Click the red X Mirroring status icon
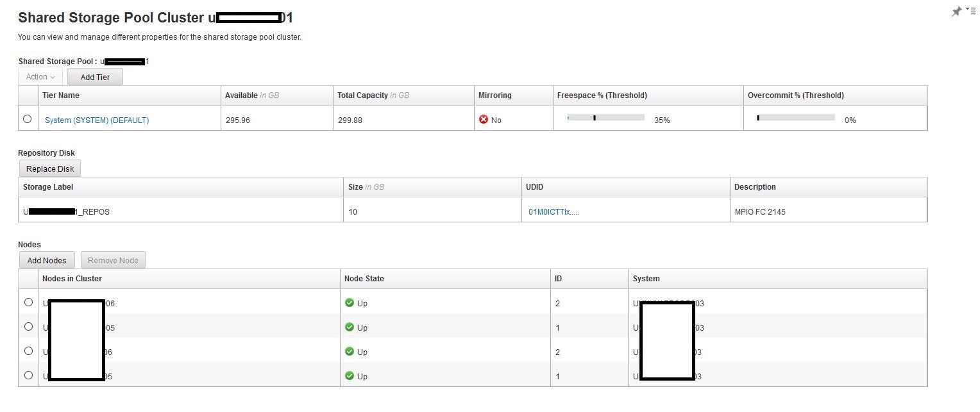This screenshot has height=412, width=980. coord(484,120)
